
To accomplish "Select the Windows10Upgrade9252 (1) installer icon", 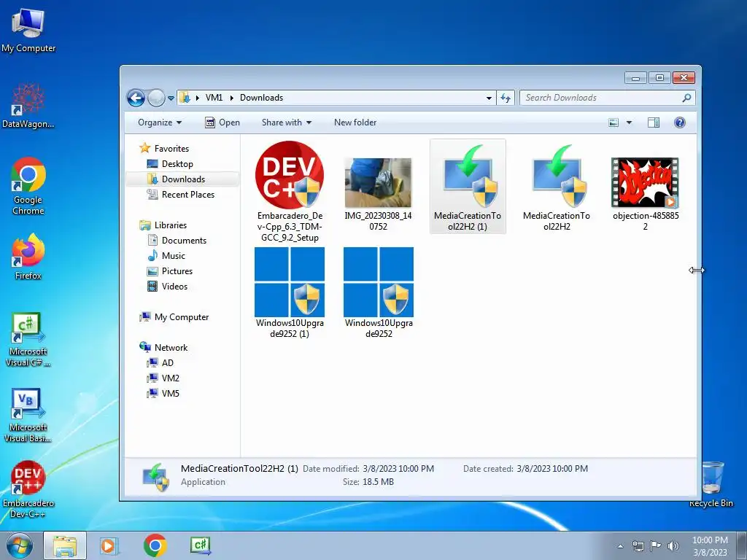I will pyautogui.click(x=289, y=282).
